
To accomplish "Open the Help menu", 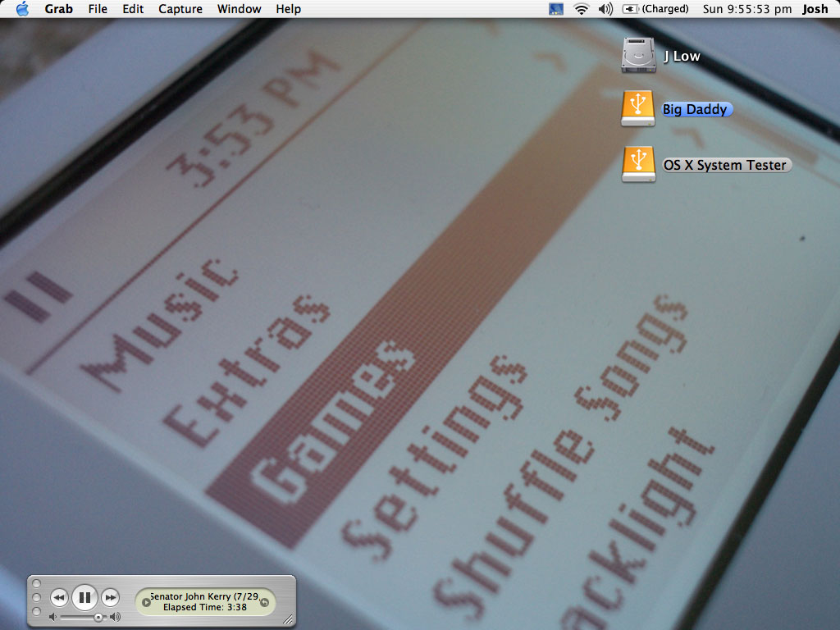I will click(x=288, y=9).
